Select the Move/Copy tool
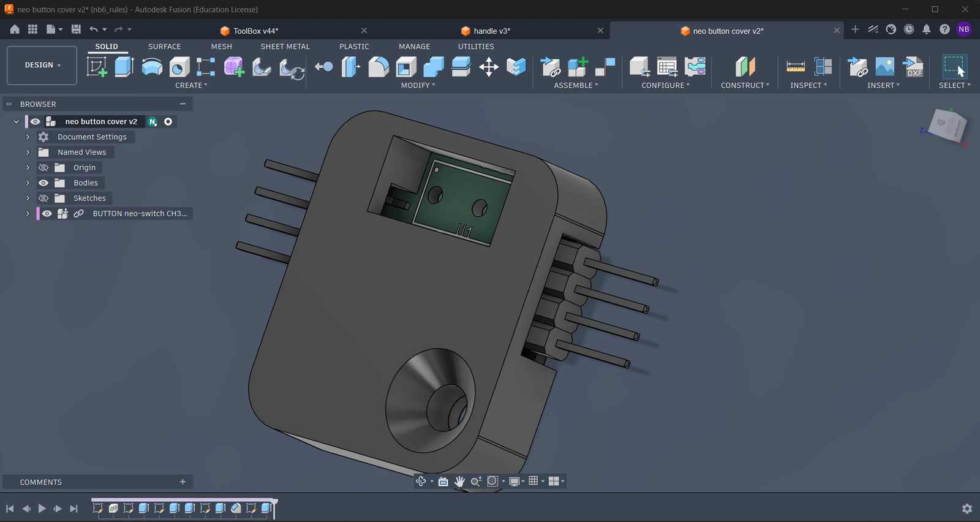The image size is (980, 522). click(489, 67)
